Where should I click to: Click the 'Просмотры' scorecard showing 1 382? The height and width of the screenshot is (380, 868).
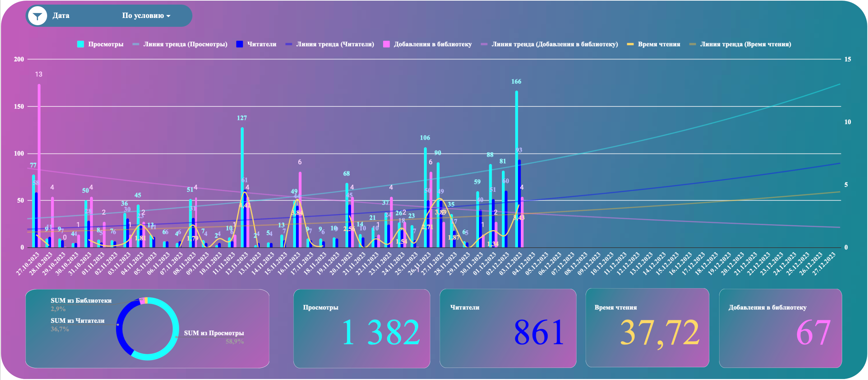[361, 328]
